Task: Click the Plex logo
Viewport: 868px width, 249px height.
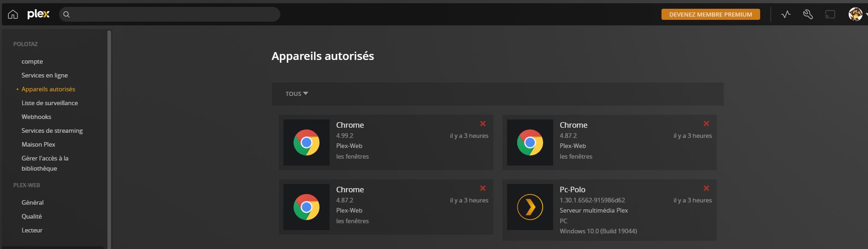Action: [x=38, y=14]
